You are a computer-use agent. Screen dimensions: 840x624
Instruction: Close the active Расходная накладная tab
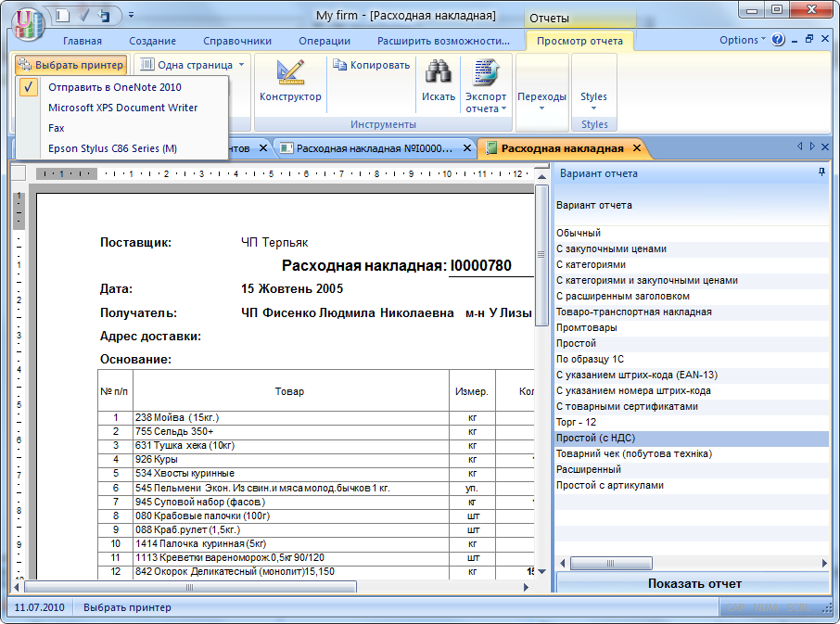636,147
